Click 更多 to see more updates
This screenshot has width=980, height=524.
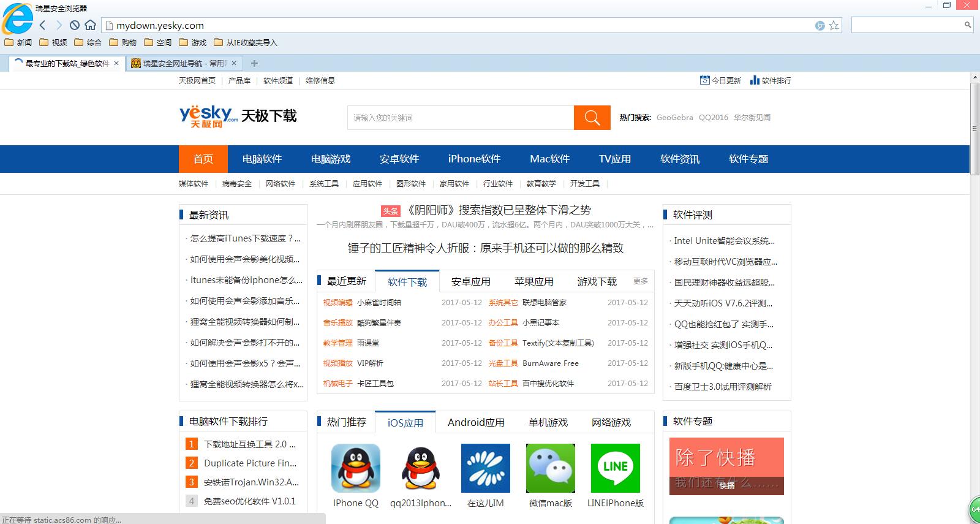click(640, 281)
